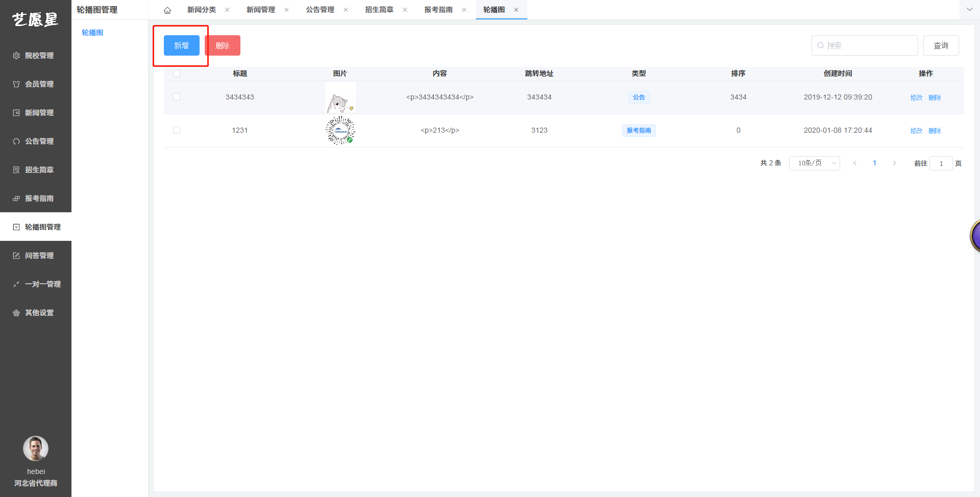Click the red 删除 button
980x497 pixels.
(223, 45)
